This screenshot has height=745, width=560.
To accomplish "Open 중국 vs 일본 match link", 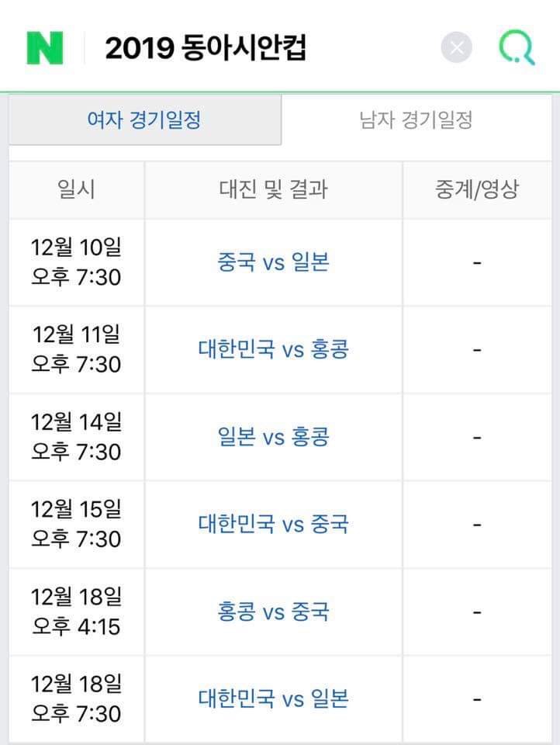I will point(273,262).
